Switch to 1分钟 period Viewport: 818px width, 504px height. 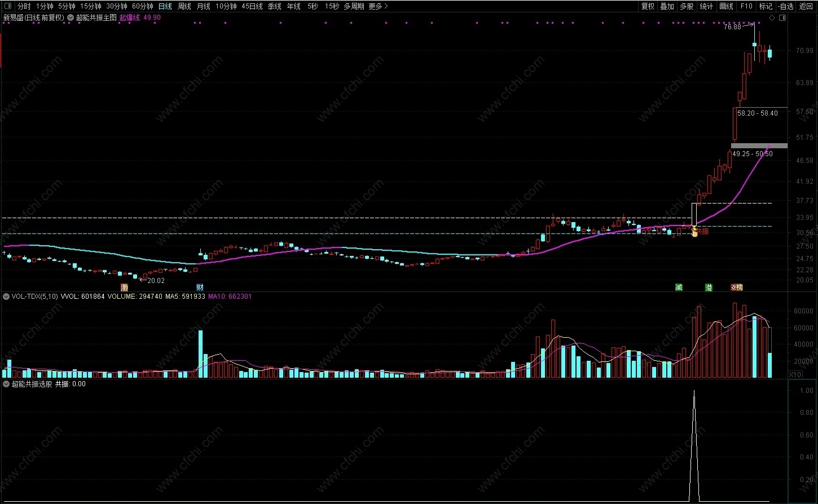[x=45, y=7]
